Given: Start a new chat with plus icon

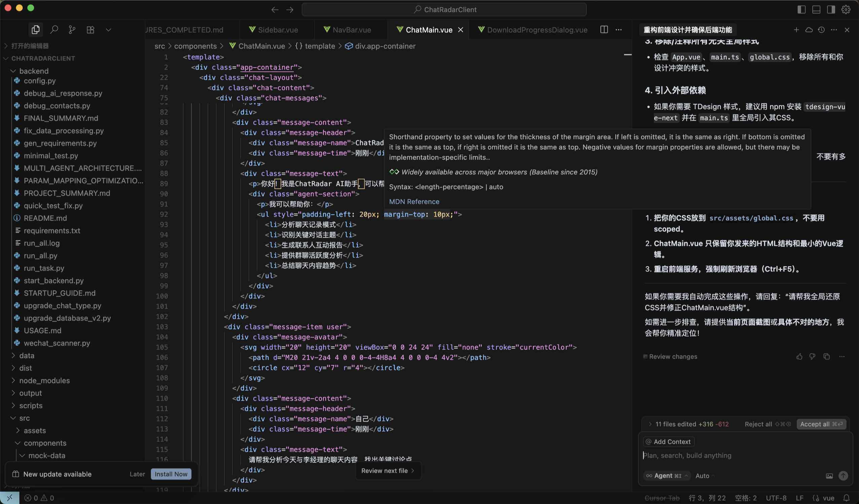Looking at the screenshot, I should 796,30.
